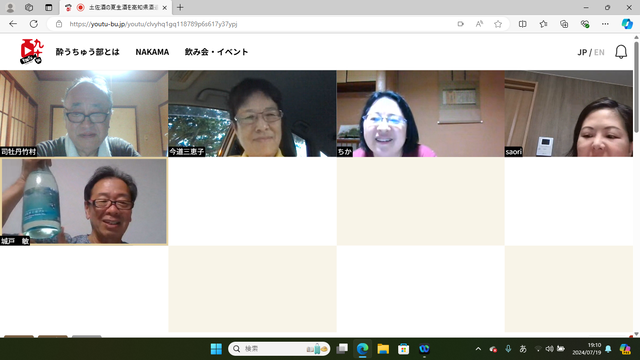The height and width of the screenshot is (360, 640).
Task: Open Copilot icon in browser toolbar
Action: 627,24
